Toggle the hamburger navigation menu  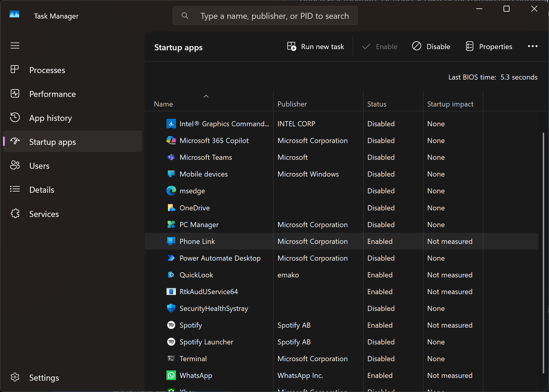tap(15, 45)
